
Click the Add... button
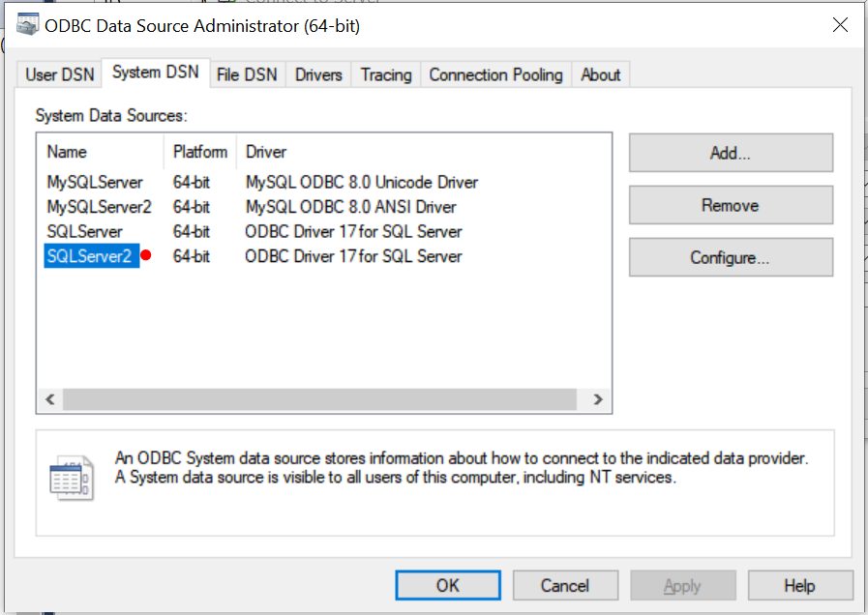pyautogui.click(x=731, y=153)
